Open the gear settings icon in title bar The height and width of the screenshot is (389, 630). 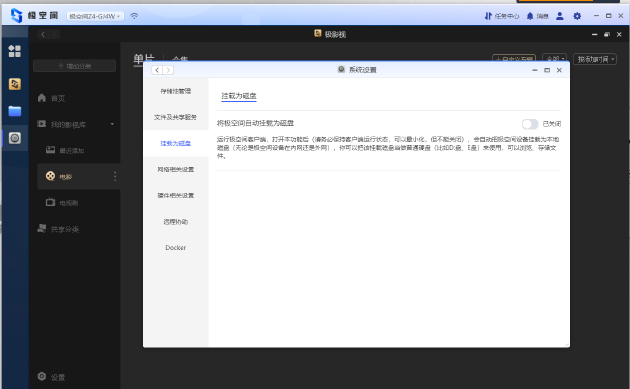[x=577, y=16]
